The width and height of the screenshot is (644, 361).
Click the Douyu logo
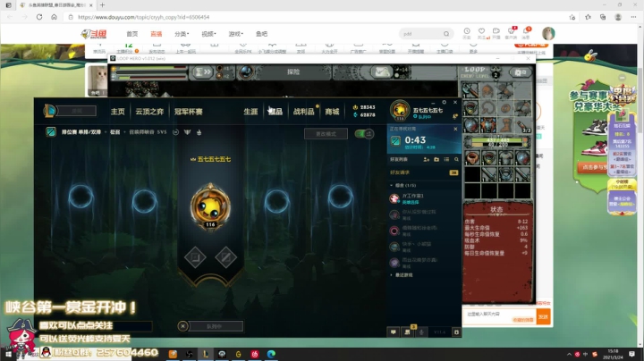94,34
